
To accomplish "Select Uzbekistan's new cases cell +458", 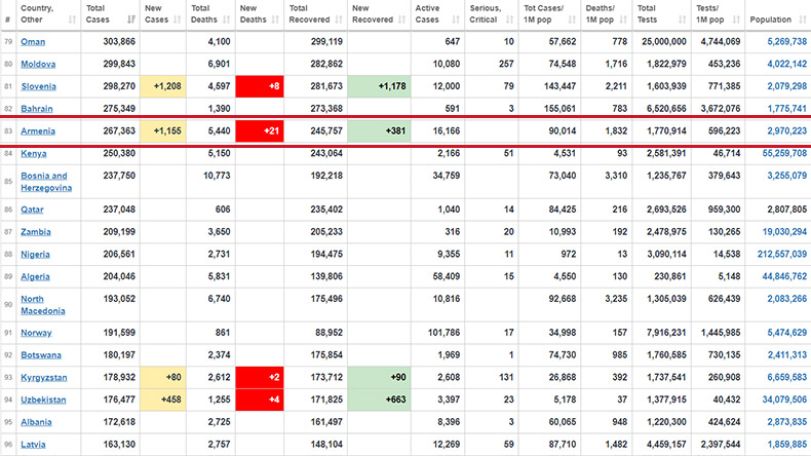I will 163,400.
